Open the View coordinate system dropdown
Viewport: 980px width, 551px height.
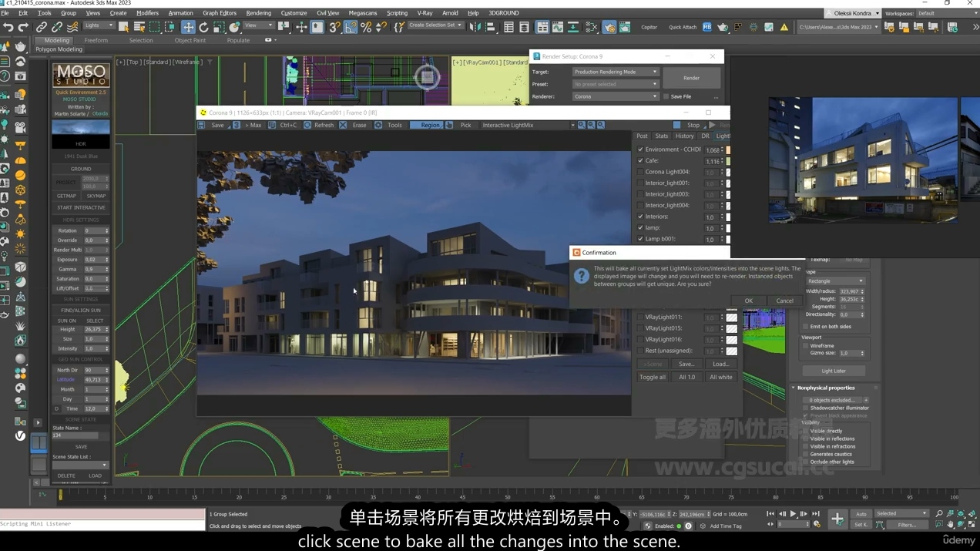258,25
